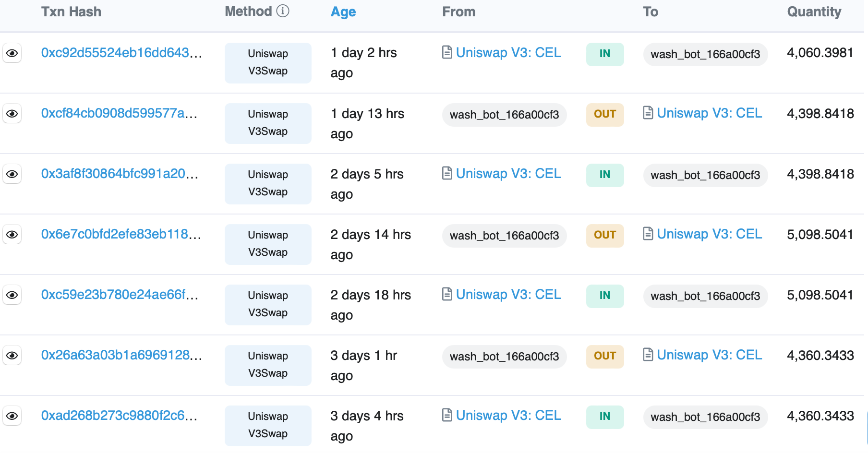Click contract icon beside Uniswap V3: CEL, 1 day 13 hrs row

click(x=648, y=113)
